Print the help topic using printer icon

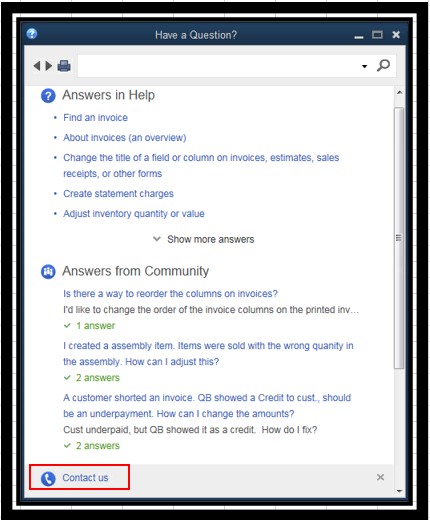coord(64,66)
